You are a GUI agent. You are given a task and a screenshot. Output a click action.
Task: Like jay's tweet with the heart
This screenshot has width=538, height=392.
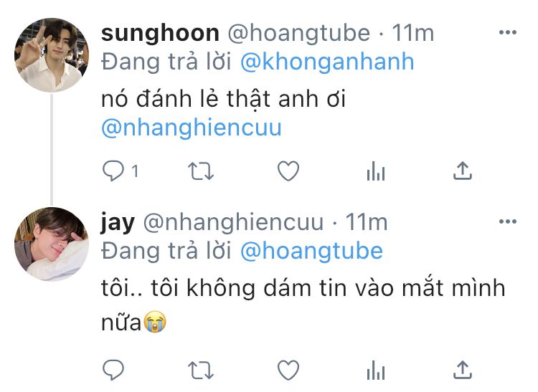point(288,371)
